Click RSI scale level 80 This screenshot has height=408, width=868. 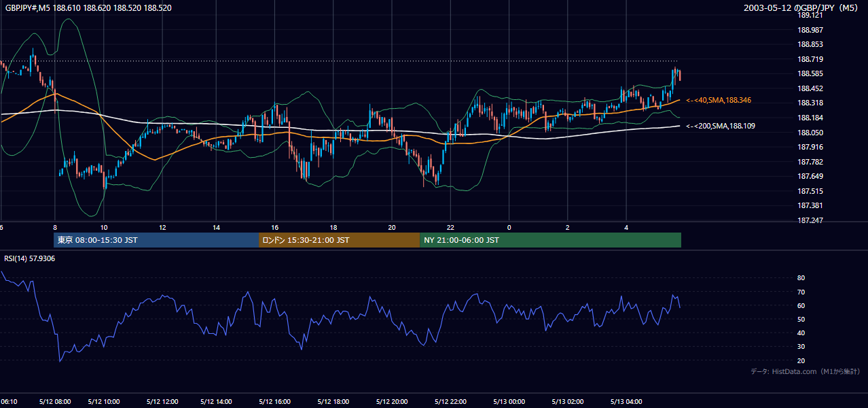[801, 278]
